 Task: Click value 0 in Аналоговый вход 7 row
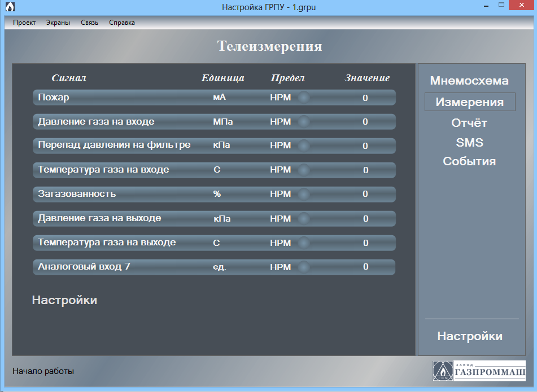pyautogui.click(x=365, y=267)
